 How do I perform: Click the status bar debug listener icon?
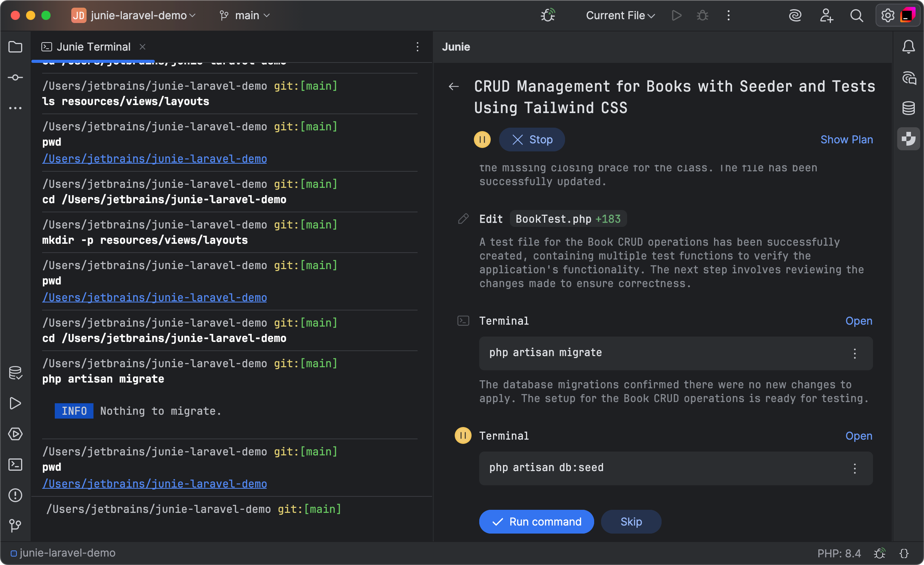pyautogui.click(x=880, y=554)
